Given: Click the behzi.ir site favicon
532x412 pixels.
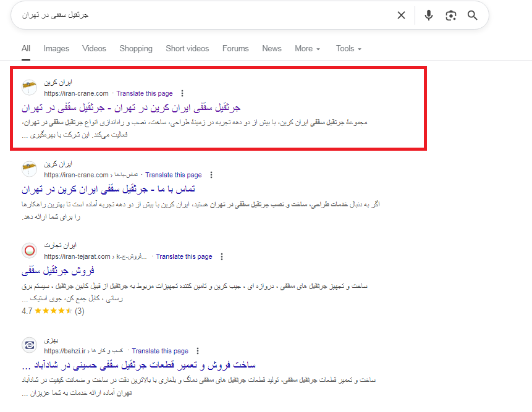Looking at the screenshot, I should click(29, 345).
